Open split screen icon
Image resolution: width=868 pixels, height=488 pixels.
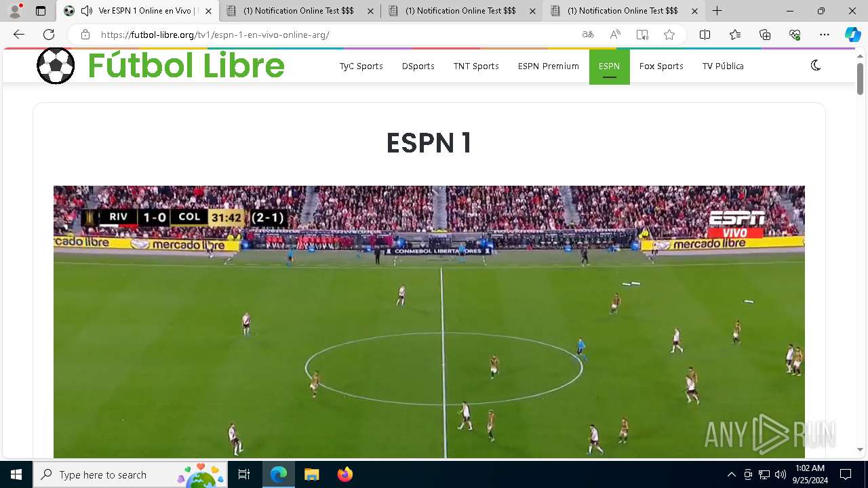[705, 35]
